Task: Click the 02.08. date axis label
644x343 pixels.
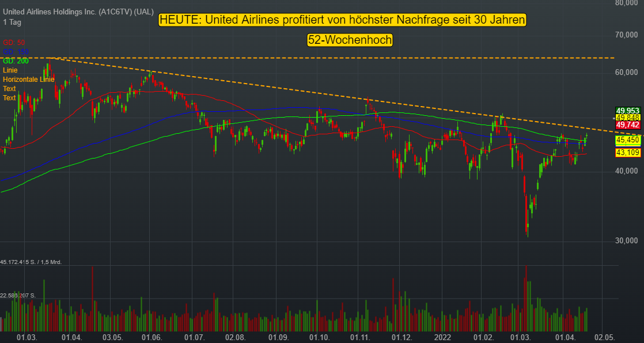Action: (x=236, y=338)
